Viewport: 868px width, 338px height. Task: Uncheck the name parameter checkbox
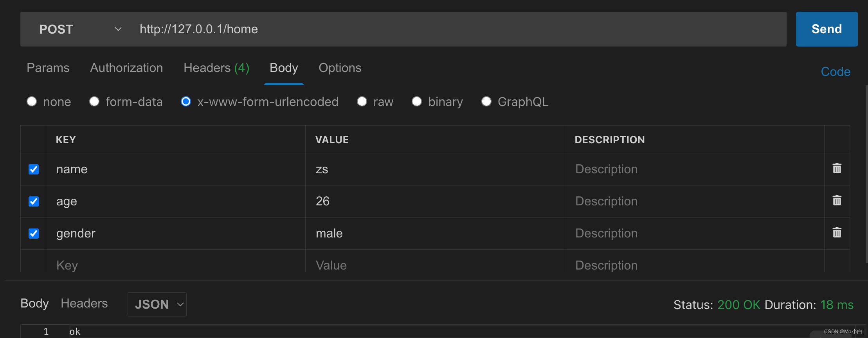tap(34, 169)
